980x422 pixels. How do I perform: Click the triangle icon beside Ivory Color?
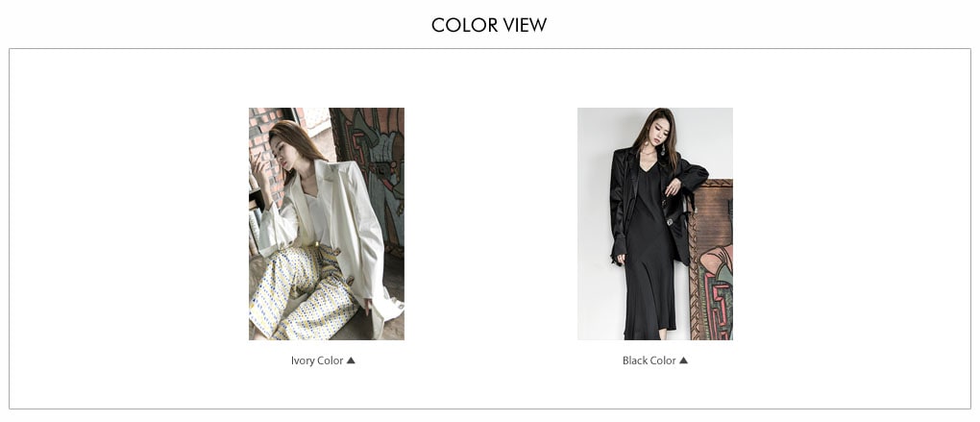pyautogui.click(x=351, y=360)
